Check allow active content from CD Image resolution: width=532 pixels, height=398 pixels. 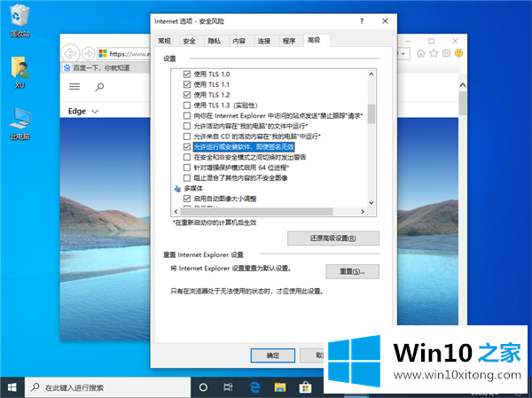click(187, 137)
